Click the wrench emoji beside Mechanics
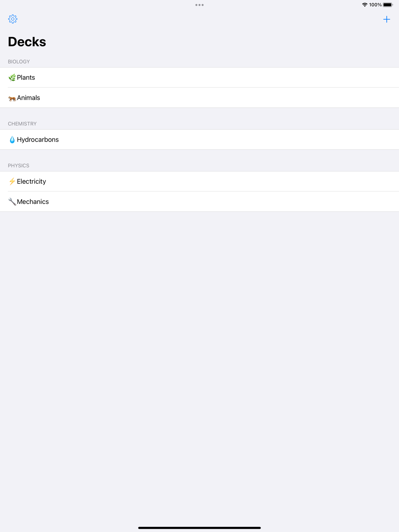The height and width of the screenshot is (532, 399). point(12,202)
